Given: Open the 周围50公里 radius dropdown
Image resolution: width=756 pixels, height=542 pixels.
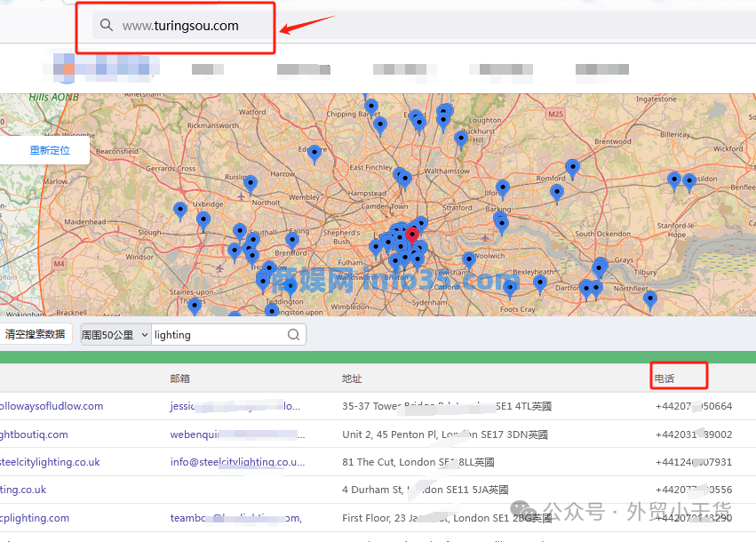Looking at the screenshot, I should 115,335.
